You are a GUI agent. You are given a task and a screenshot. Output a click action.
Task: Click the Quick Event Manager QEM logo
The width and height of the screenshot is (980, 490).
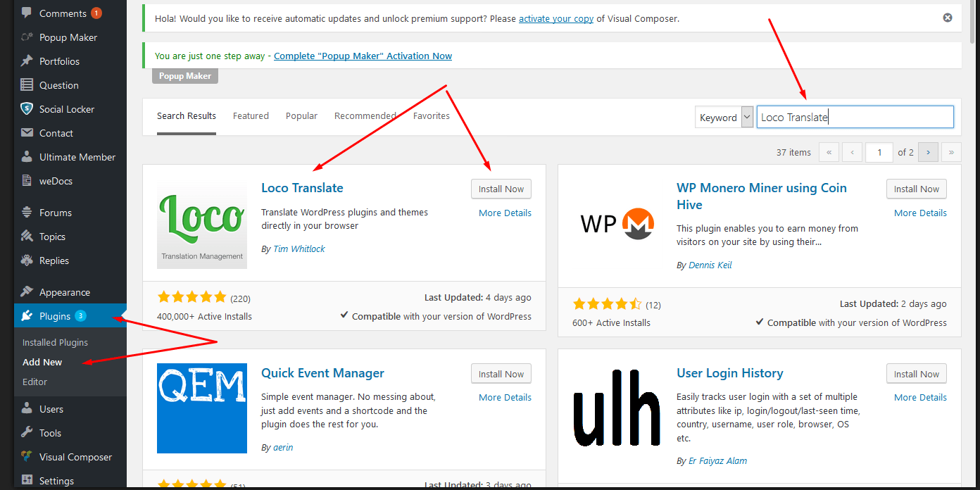(x=202, y=408)
